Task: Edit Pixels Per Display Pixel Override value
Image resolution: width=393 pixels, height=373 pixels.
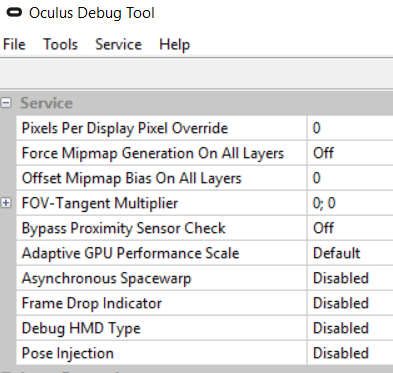Action: 350,128
